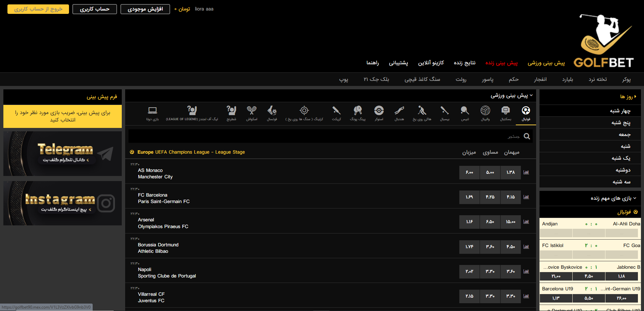Collapse the important live games section
Image resolution: width=644 pixels, height=311 pixels.
coord(635,198)
